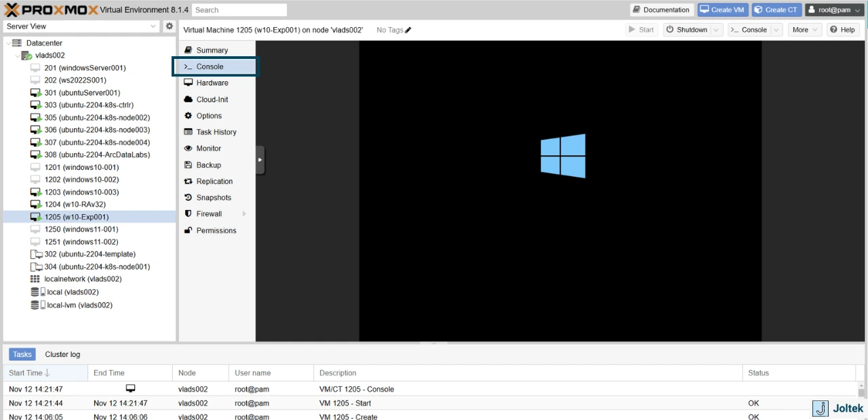Select VM 202 (ws2022S001)
Image resolution: width=868 pixels, height=420 pixels.
click(75, 80)
